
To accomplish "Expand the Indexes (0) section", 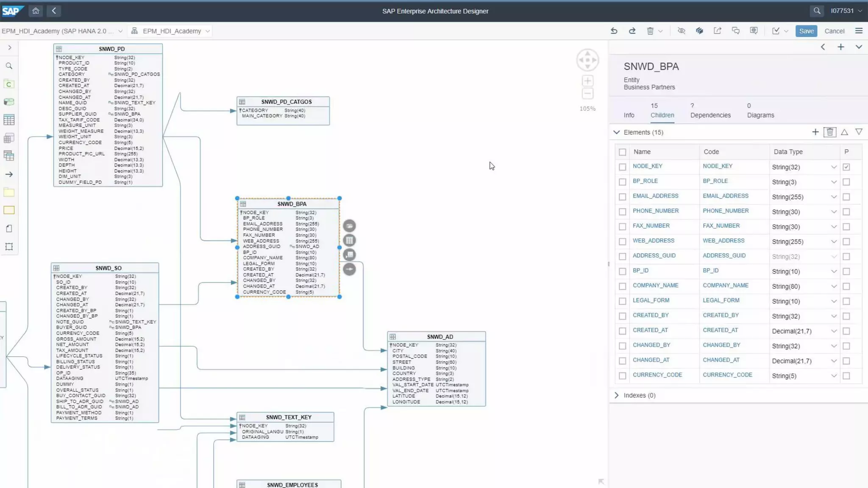I will pyautogui.click(x=617, y=395).
